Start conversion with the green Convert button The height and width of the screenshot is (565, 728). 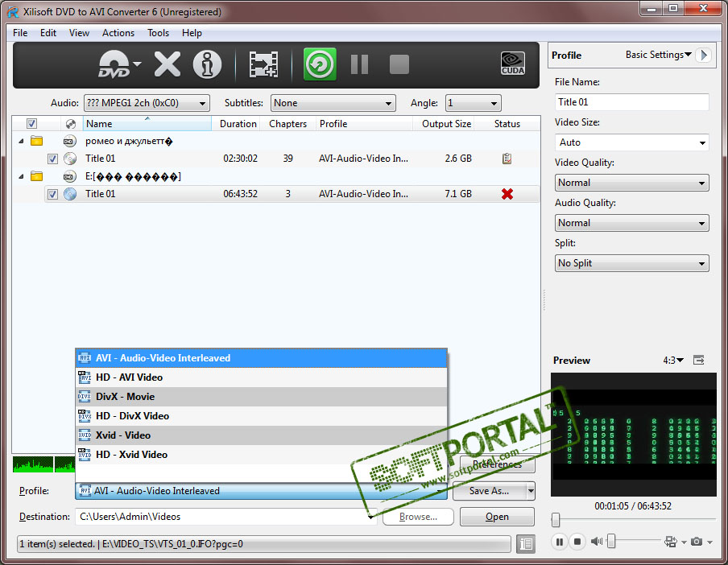(x=320, y=64)
